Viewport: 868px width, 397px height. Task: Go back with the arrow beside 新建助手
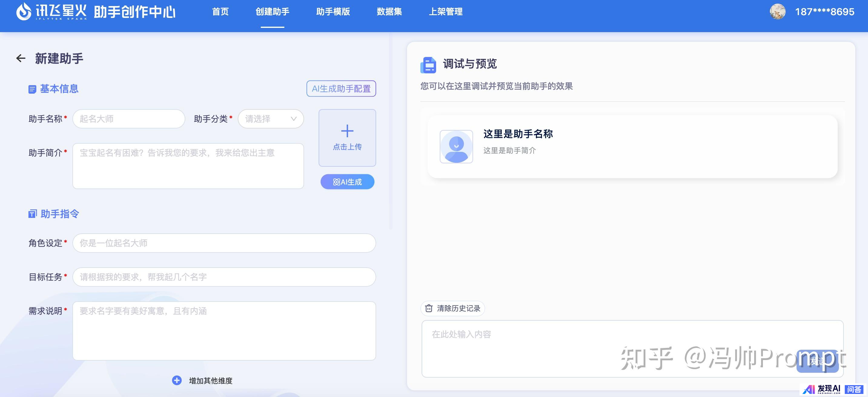(x=21, y=58)
